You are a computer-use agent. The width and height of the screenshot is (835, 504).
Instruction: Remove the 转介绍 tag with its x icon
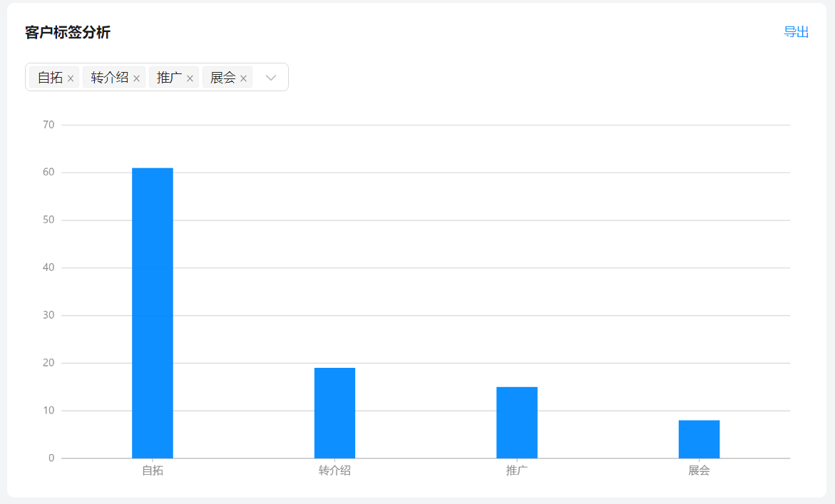pos(136,78)
